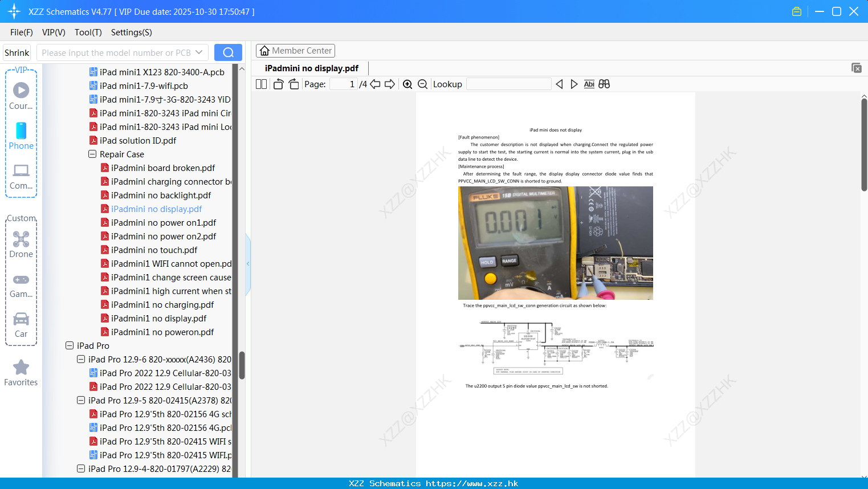Click the tree panel vertical scrollbar
Image resolution: width=868 pixels, height=489 pixels.
tap(242, 365)
